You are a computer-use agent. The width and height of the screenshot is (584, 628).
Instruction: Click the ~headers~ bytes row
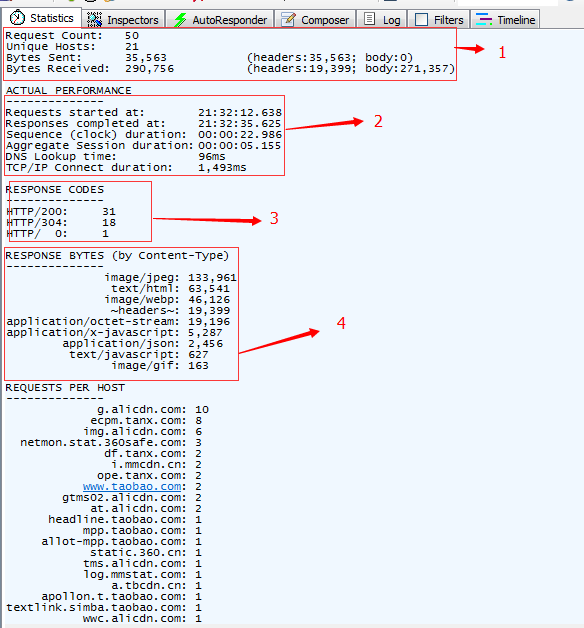(x=170, y=311)
